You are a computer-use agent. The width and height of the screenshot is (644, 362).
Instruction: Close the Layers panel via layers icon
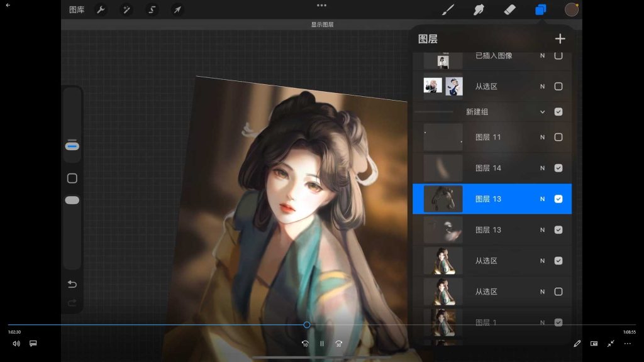pyautogui.click(x=540, y=9)
